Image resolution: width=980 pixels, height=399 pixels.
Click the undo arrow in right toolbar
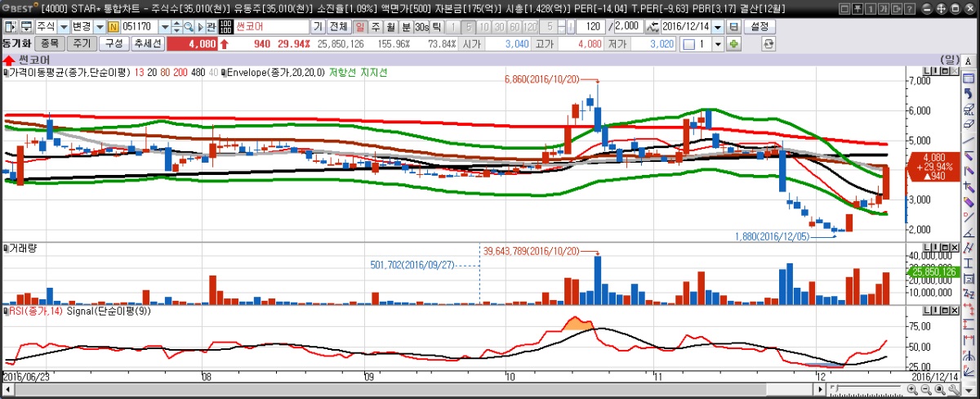(x=969, y=93)
